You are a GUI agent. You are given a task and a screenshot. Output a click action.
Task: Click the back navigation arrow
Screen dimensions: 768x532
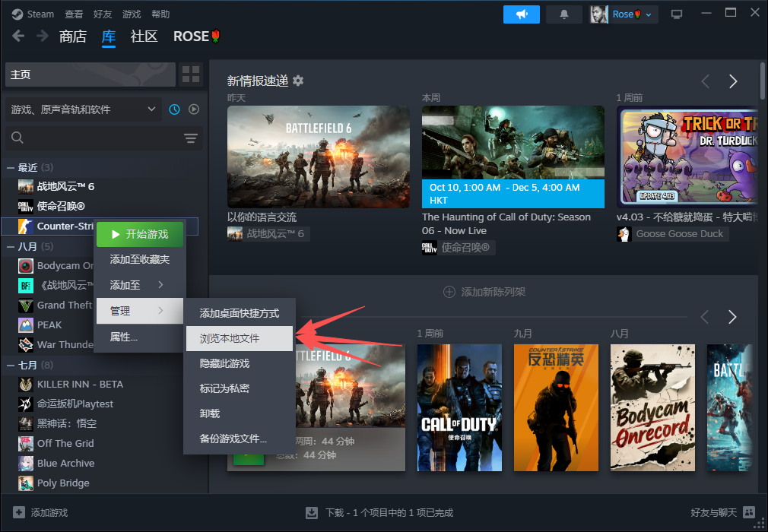(x=18, y=36)
